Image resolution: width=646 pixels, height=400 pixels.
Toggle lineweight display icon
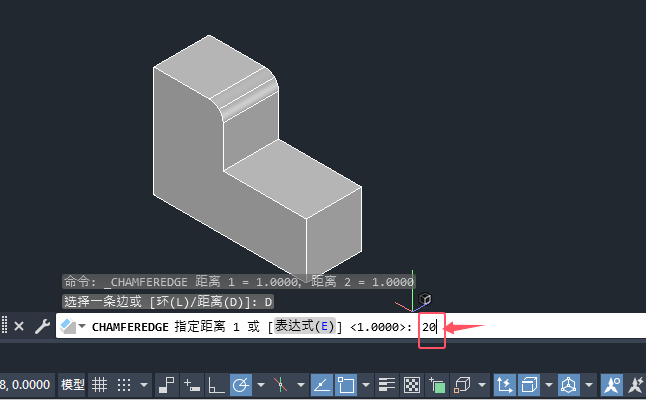(x=386, y=385)
